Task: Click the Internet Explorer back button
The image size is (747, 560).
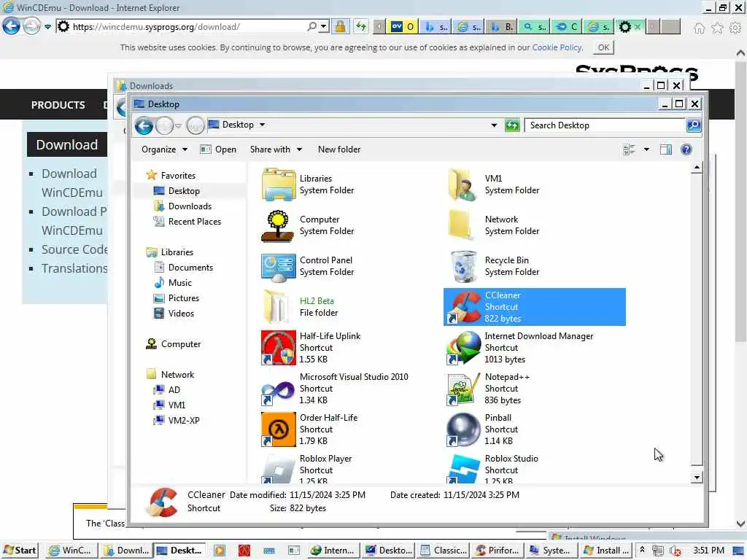Action: pyautogui.click(x=12, y=26)
